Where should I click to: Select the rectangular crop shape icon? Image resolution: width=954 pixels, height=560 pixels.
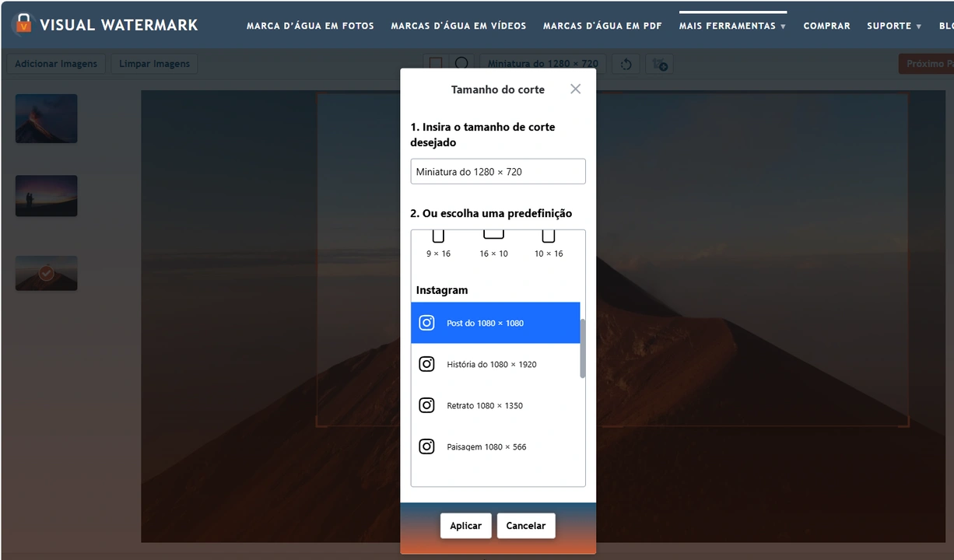(x=436, y=64)
